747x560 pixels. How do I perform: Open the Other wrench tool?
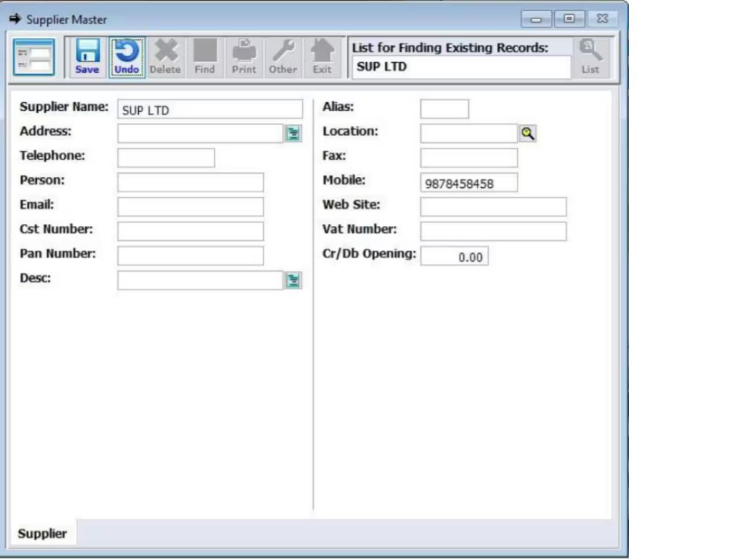click(x=283, y=57)
